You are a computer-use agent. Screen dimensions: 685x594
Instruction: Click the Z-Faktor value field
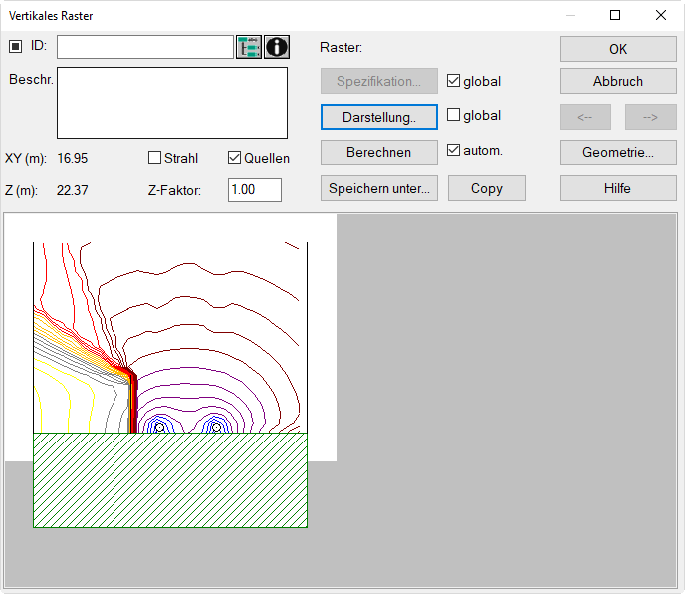pyautogui.click(x=255, y=190)
